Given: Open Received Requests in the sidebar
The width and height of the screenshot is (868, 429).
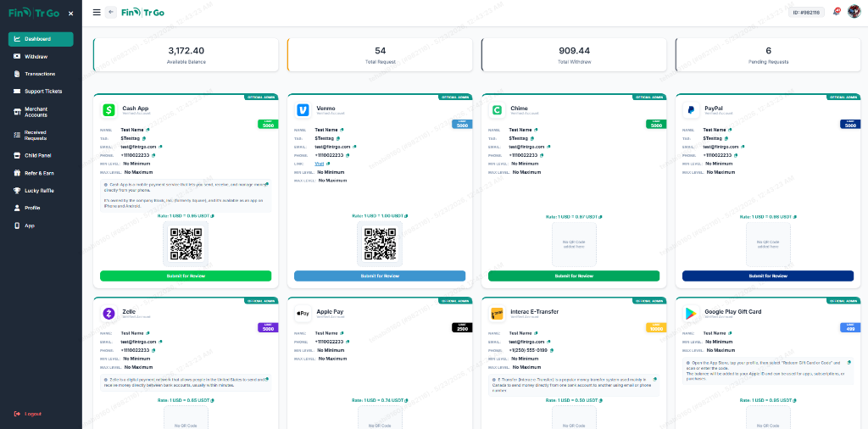Looking at the screenshot, I should tap(41, 135).
